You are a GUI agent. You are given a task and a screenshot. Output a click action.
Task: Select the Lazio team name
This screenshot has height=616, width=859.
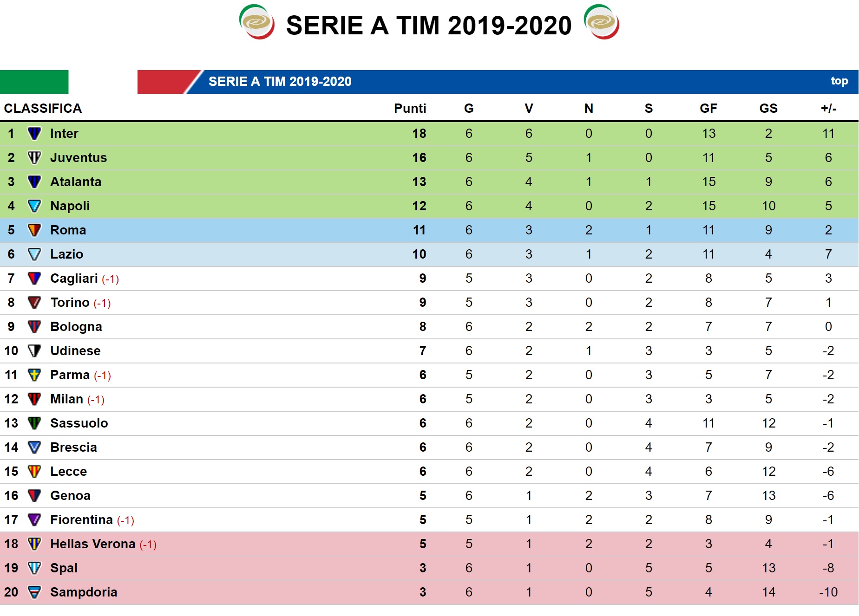pos(67,254)
